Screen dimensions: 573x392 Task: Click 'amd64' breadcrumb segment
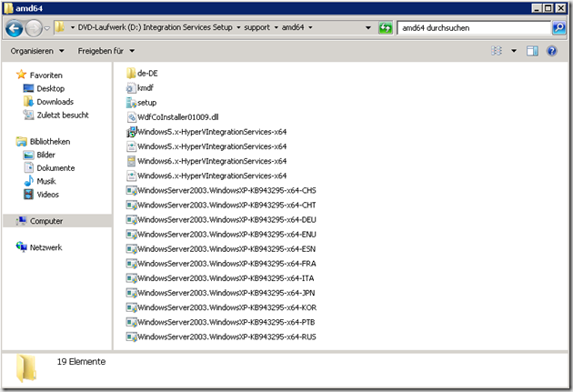(293, 27)
